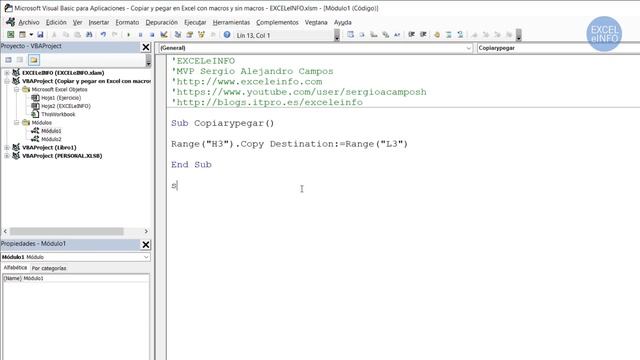Open the Ver menu
Viewport: 640px width, 360px height.
78,22
